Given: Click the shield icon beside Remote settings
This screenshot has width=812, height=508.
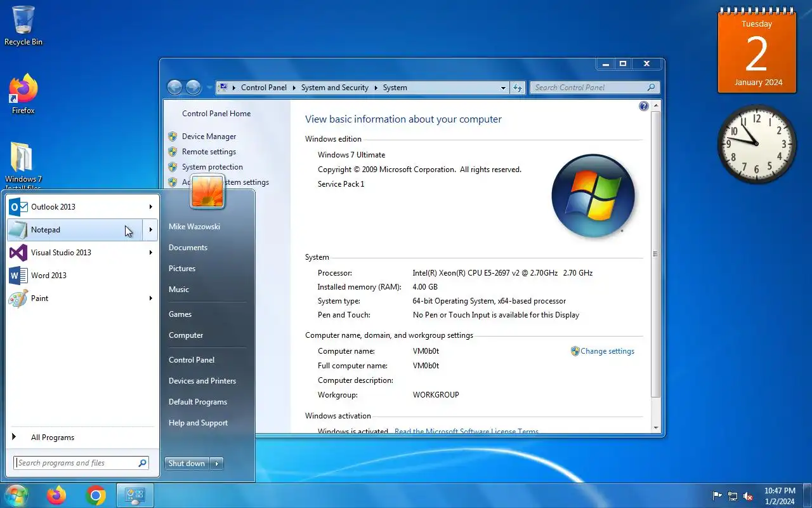Looking at the screenshot, I should 173,152.
